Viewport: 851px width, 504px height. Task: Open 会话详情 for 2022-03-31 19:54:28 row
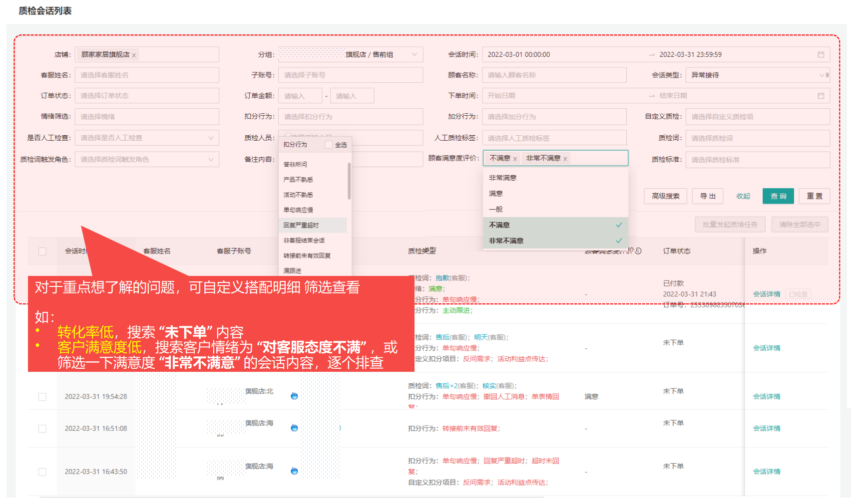767,396
